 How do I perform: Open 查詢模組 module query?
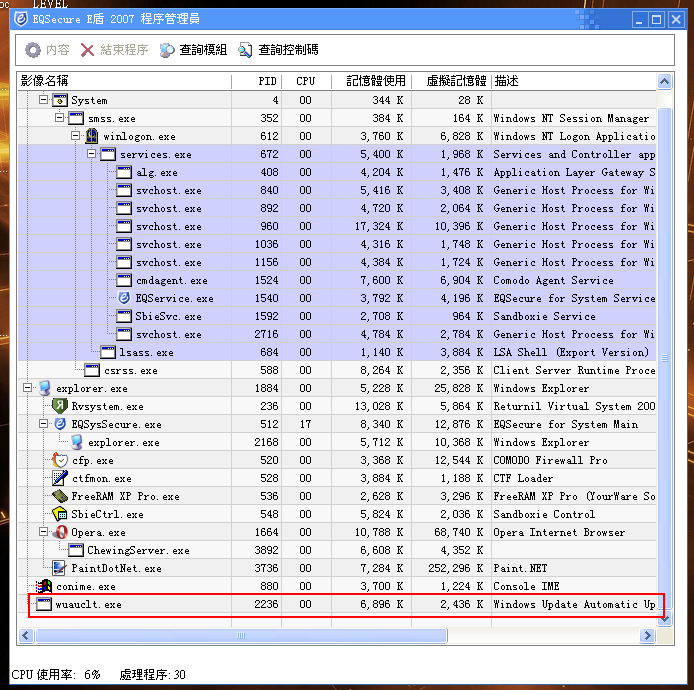[193, 50]
